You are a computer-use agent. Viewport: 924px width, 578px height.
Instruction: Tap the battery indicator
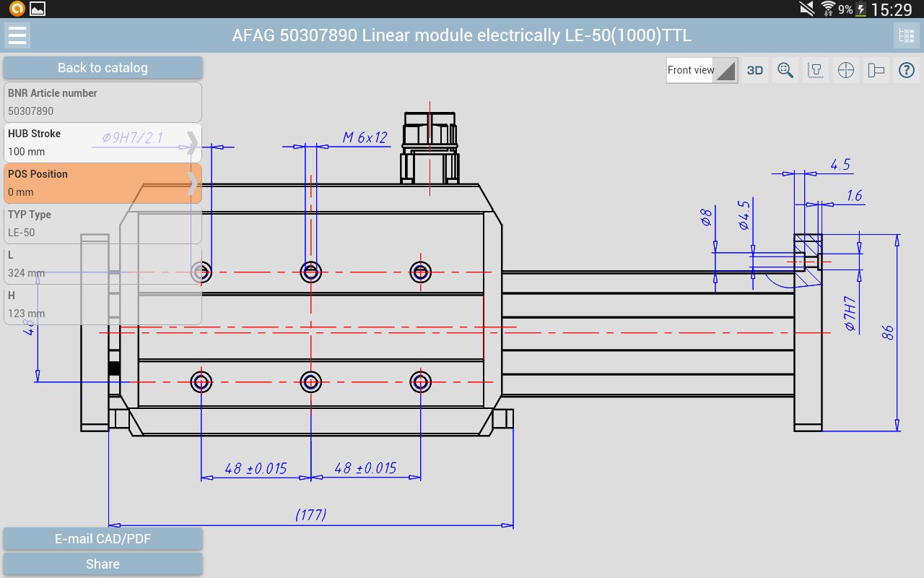tap(860, 9)
